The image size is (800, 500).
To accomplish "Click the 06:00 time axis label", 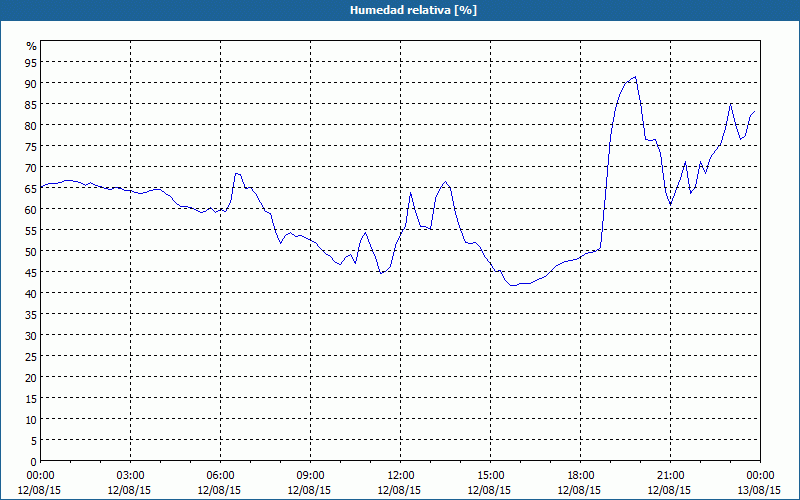I will point(220,476).
